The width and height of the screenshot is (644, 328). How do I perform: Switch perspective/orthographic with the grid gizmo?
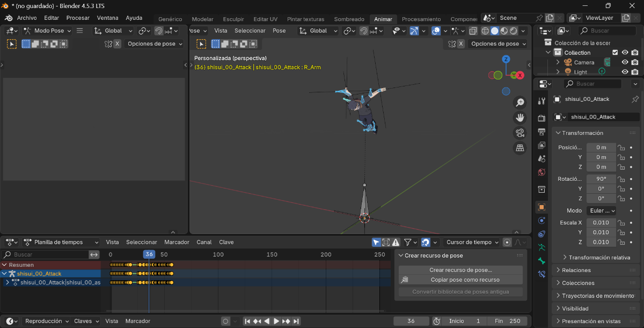click(520, 148)
